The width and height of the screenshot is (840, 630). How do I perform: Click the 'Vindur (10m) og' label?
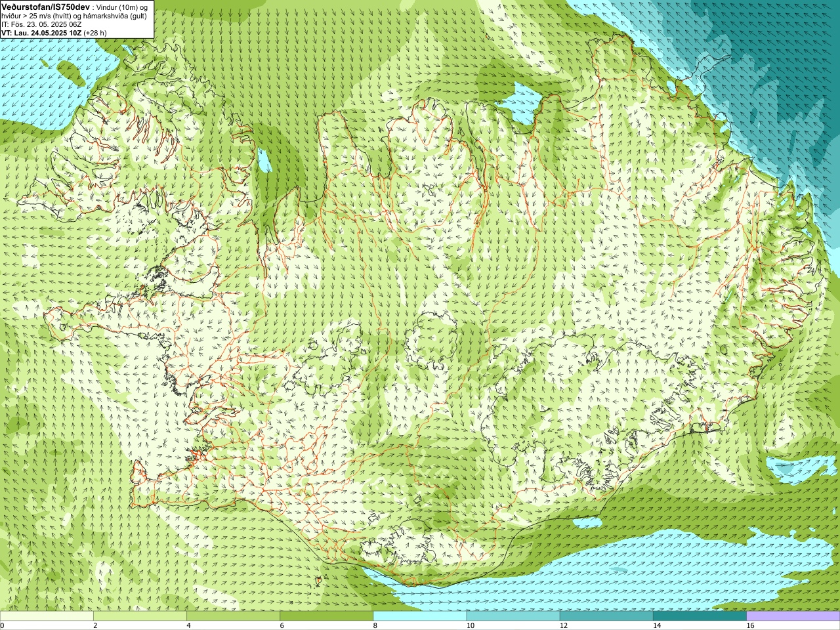(123, 7)
